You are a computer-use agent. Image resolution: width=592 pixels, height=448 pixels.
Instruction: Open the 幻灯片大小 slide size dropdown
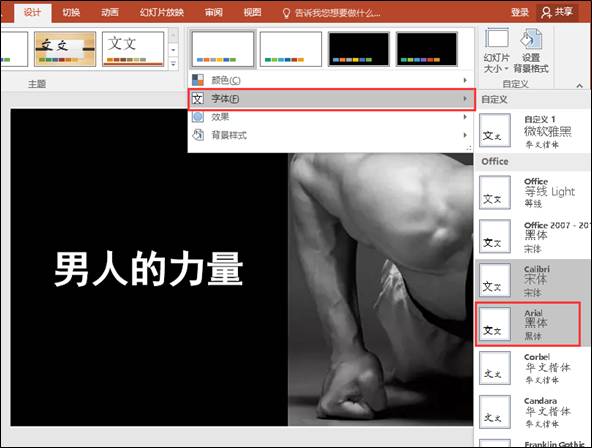[x=496, y=51]
